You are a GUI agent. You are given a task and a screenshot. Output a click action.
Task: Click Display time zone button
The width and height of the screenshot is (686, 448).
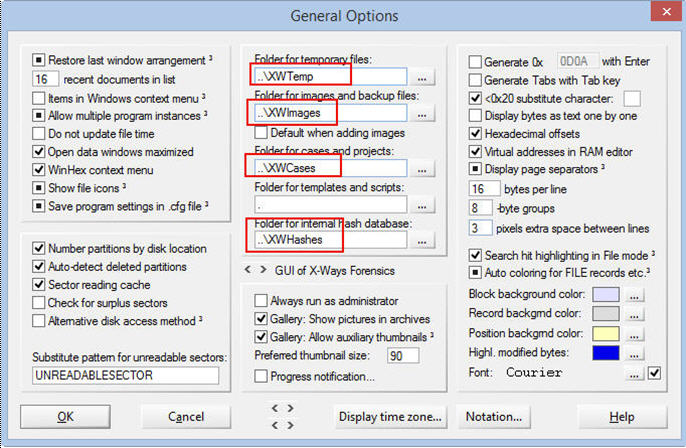[x=390, y=416]
